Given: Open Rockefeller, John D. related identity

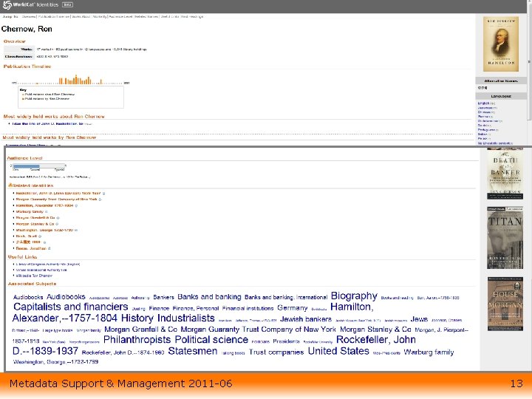Looking at the screenshot, I should click(58, 193).
